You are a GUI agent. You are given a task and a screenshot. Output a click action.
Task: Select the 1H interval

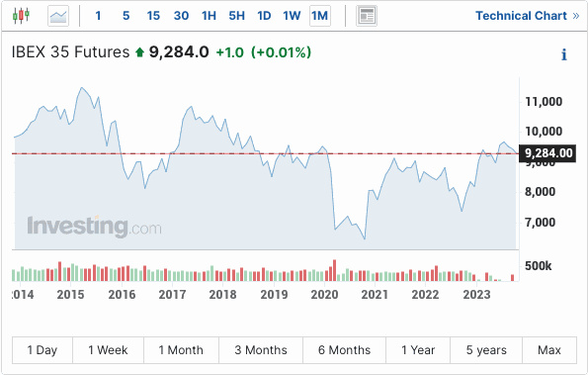209,16
